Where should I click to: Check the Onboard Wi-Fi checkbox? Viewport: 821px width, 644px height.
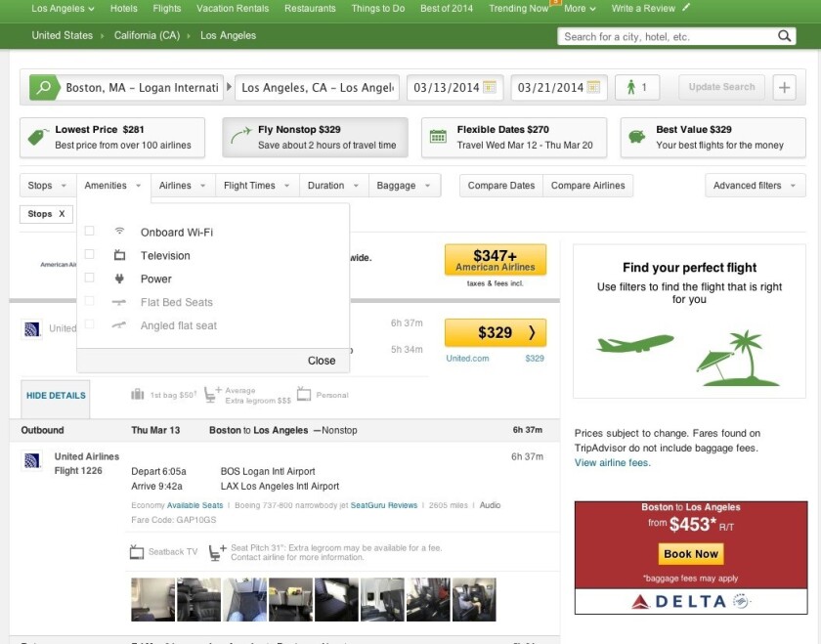90,231
